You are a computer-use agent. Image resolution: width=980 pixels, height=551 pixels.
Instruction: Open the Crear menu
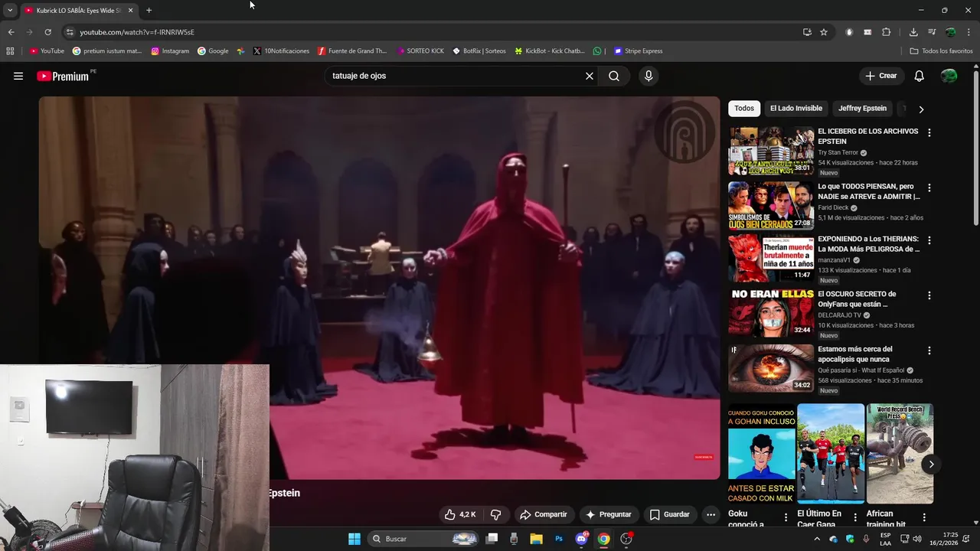(x=881, y=76)
